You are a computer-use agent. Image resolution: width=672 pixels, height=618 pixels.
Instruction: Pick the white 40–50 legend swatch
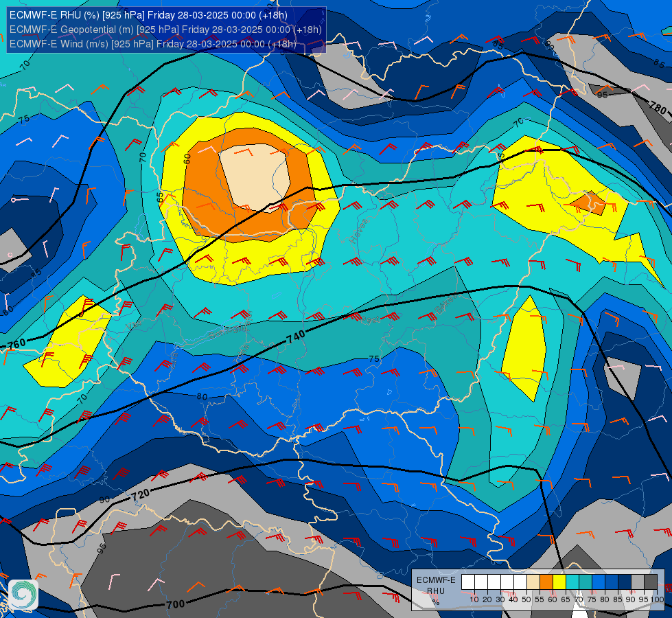click(520, 582)
